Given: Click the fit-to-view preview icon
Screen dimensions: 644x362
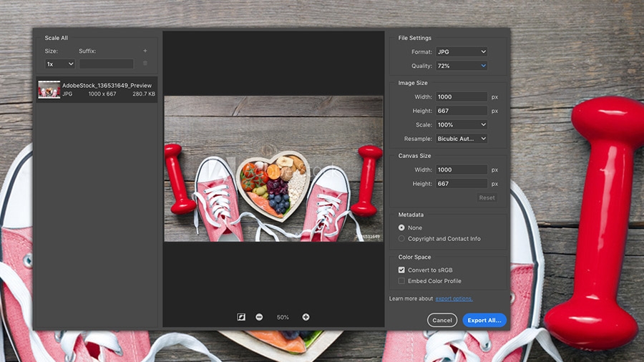Looking at the screenshot, I should coord(242,317).
